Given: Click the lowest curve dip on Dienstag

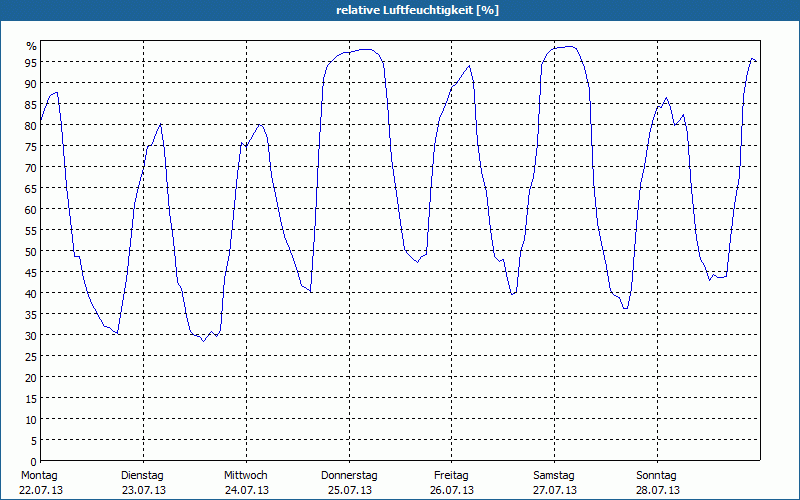Looking at the screenshot, I should (203, 340).
